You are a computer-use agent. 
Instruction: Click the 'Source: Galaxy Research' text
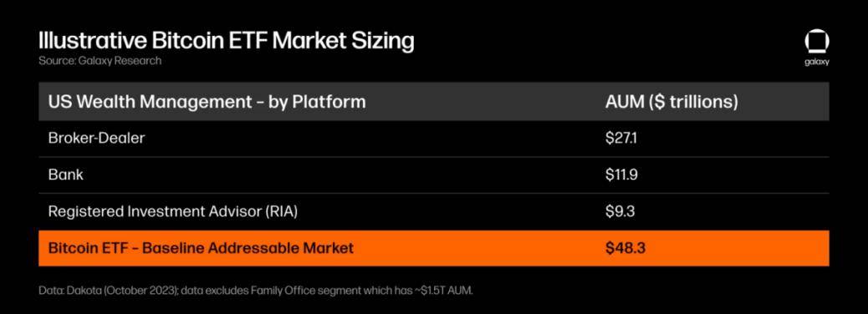[100, 61]
